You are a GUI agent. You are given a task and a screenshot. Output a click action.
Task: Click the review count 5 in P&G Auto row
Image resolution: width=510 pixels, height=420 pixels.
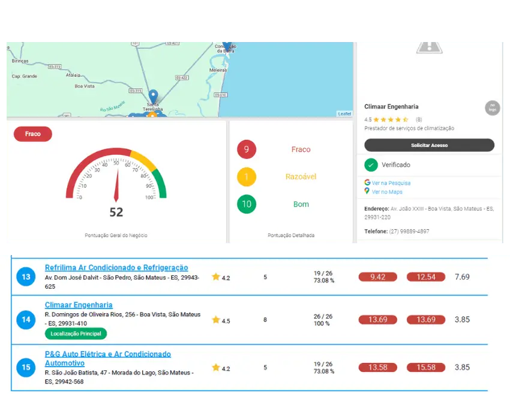click(x=265, y=368)
